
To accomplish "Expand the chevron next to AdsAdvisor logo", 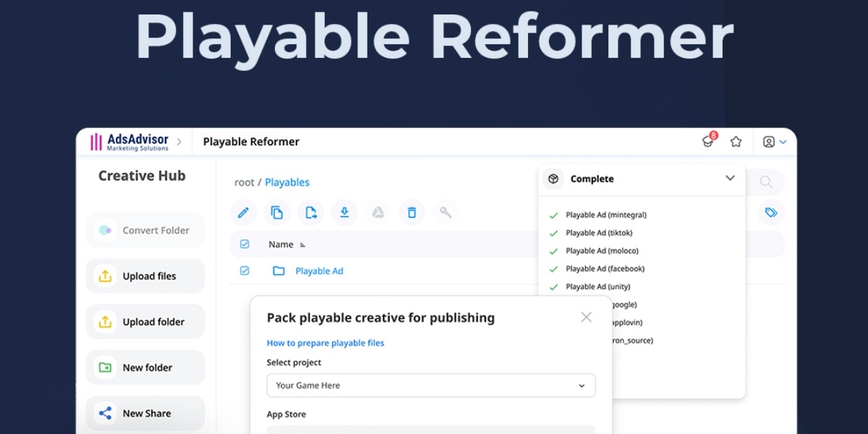I will tap(179, 142).
